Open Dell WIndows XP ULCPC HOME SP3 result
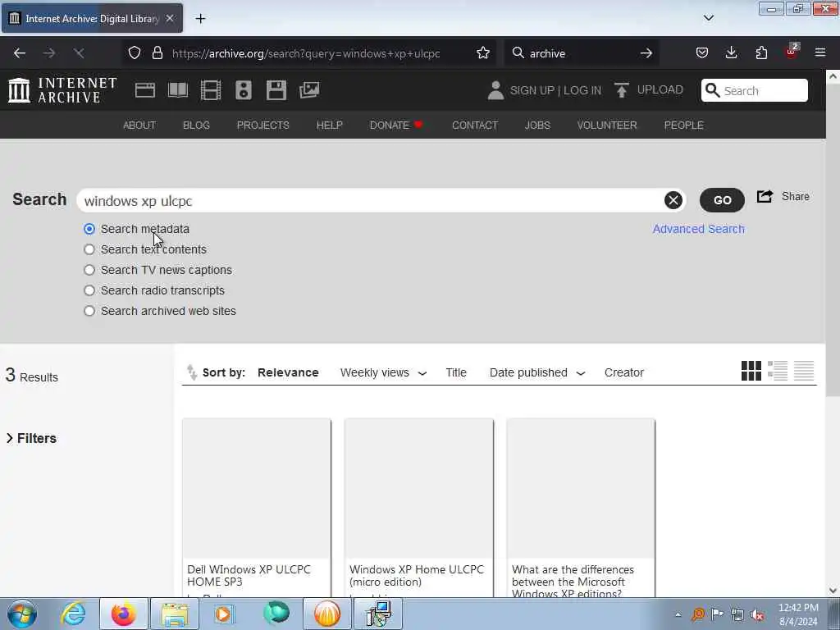This screenshot has height=630, width=840. click(x=257, y=507)
